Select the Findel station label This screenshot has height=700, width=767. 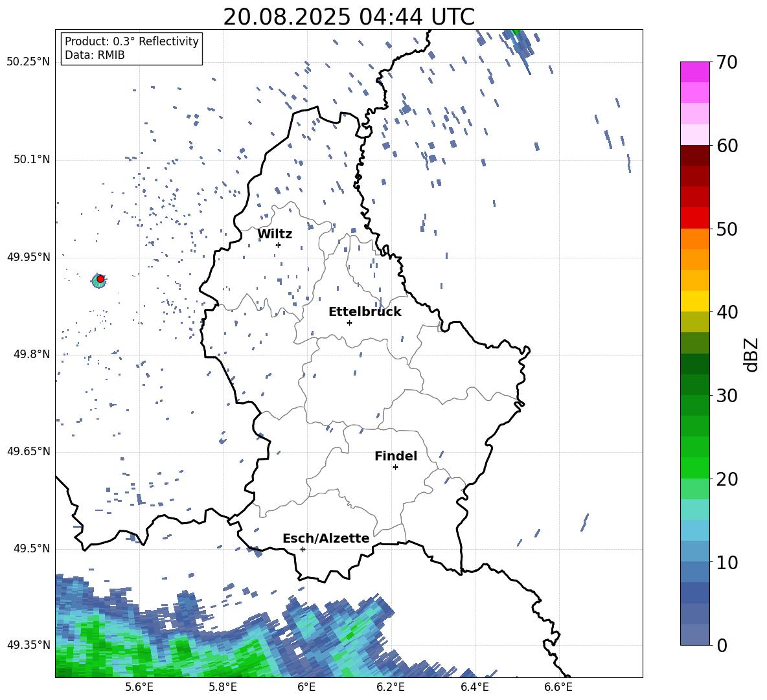click(x=396, y=456)
